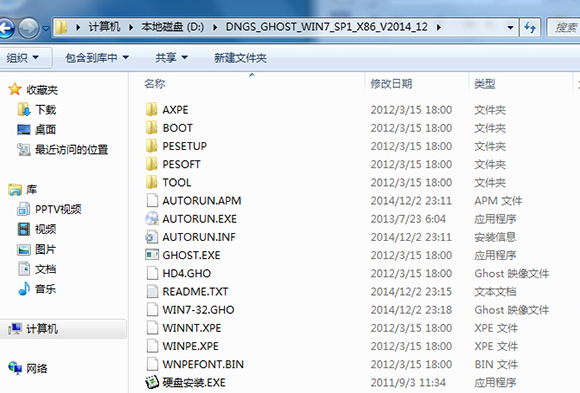Select the WIN7-32.GHO file icon
The width and height of the screenshot is (580, 393).
152,309
